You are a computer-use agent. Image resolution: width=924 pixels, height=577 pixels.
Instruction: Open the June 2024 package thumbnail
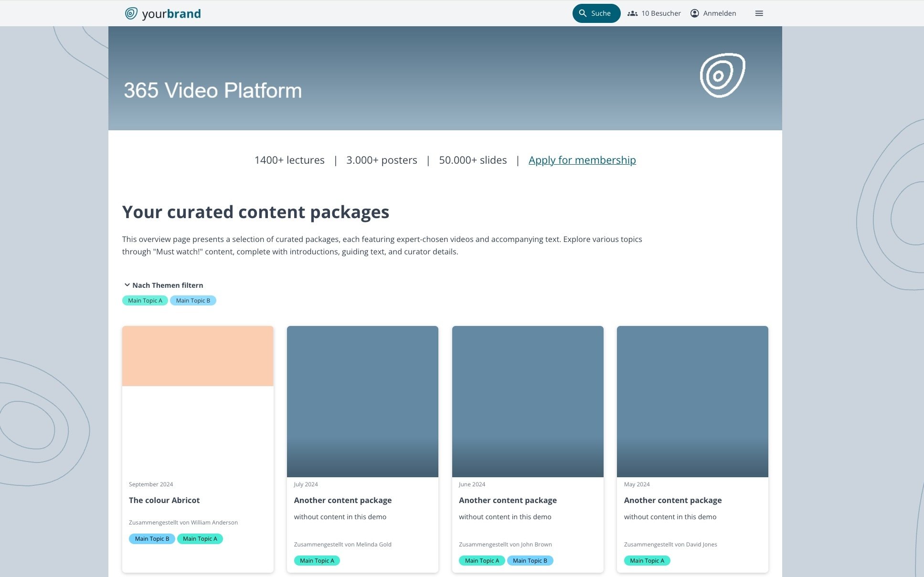pyautogui.click(x=528, y=401)
